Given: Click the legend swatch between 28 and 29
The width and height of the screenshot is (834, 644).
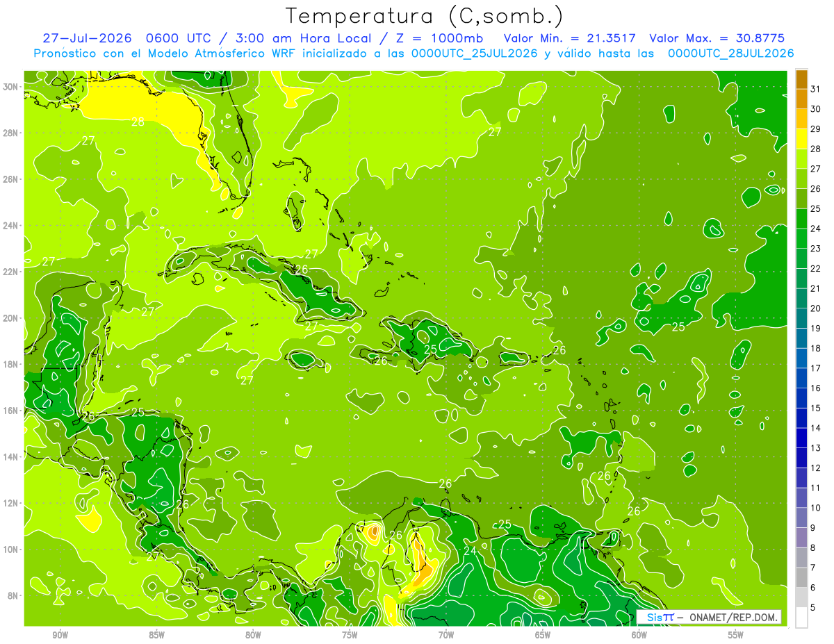Looking at the screenshot, I should click(x=801, y=138).
